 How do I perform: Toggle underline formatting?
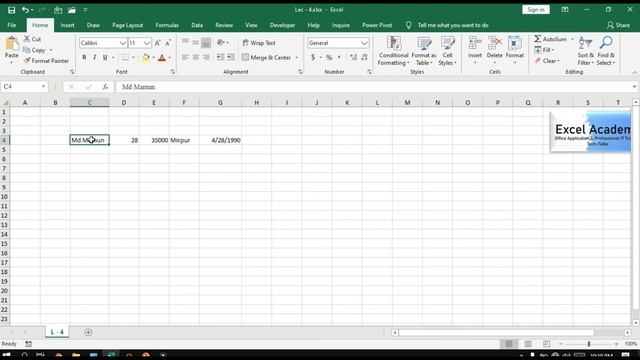click(x=105, y=58)
